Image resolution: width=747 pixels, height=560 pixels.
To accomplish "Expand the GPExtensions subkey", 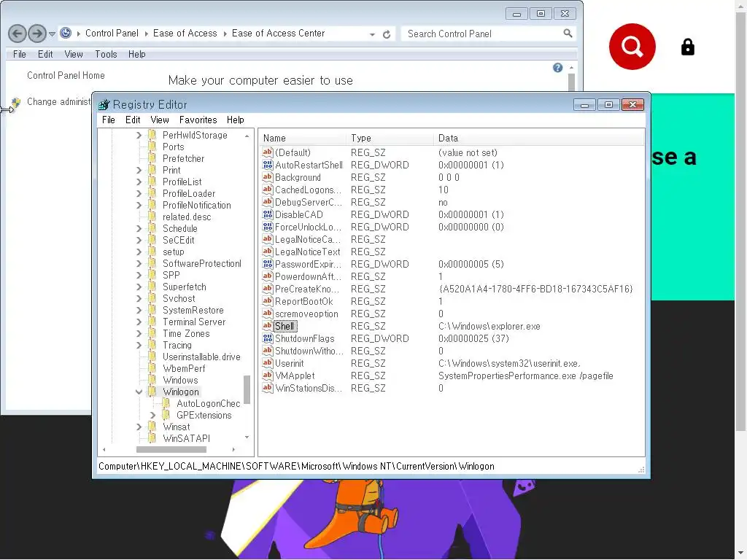I will point(152,415).
